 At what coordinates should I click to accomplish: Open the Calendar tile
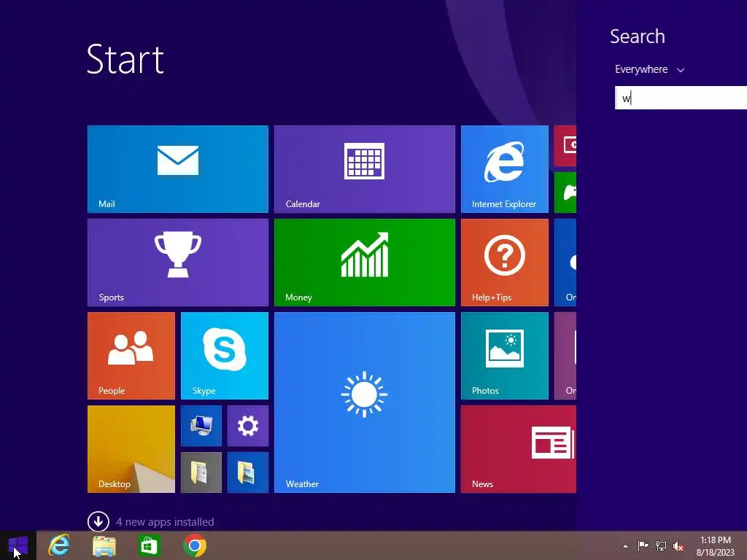[x=365, y=169]
